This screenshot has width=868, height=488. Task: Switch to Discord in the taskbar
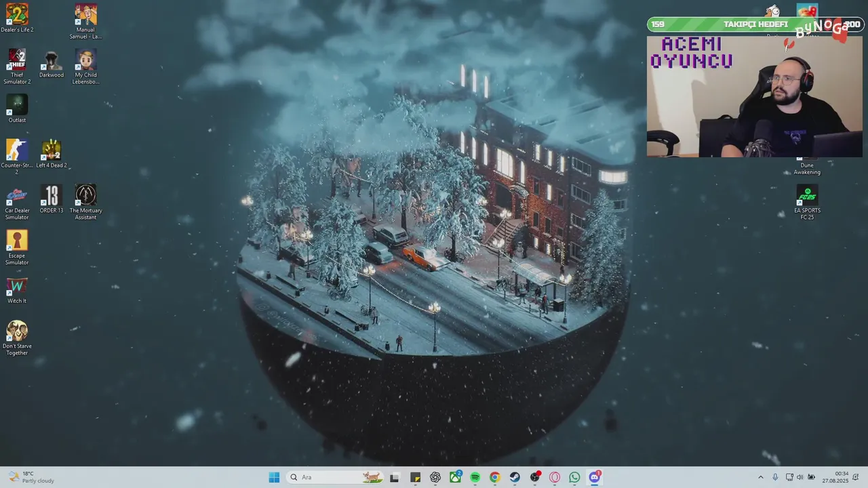595,477
